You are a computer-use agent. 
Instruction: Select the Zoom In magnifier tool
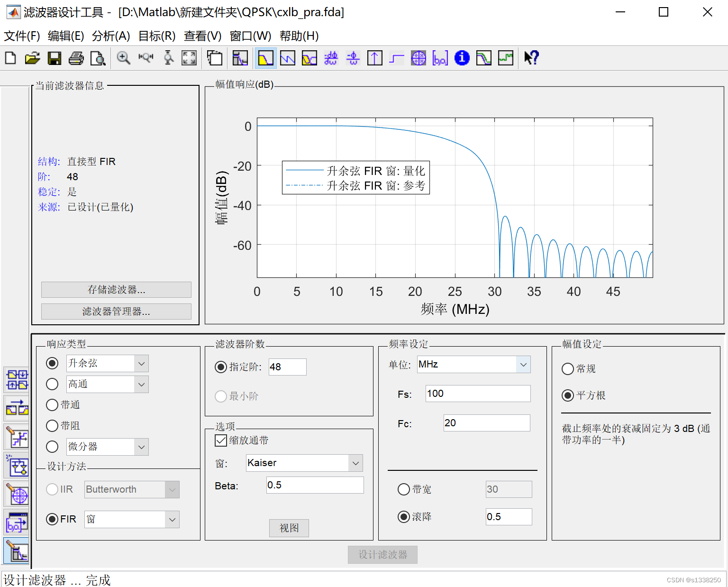pyautogui.click(x=124, y=58)
